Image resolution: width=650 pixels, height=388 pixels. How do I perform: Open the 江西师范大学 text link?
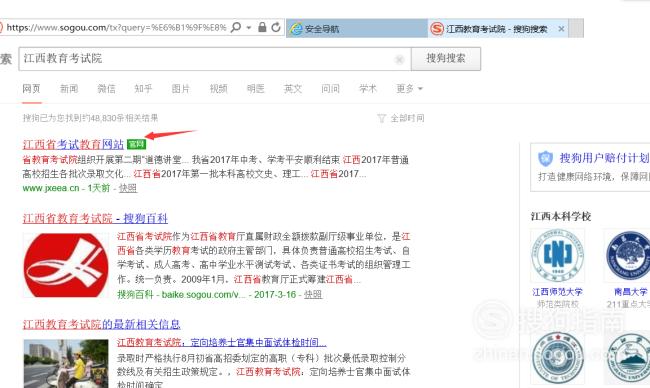point(558,292)
